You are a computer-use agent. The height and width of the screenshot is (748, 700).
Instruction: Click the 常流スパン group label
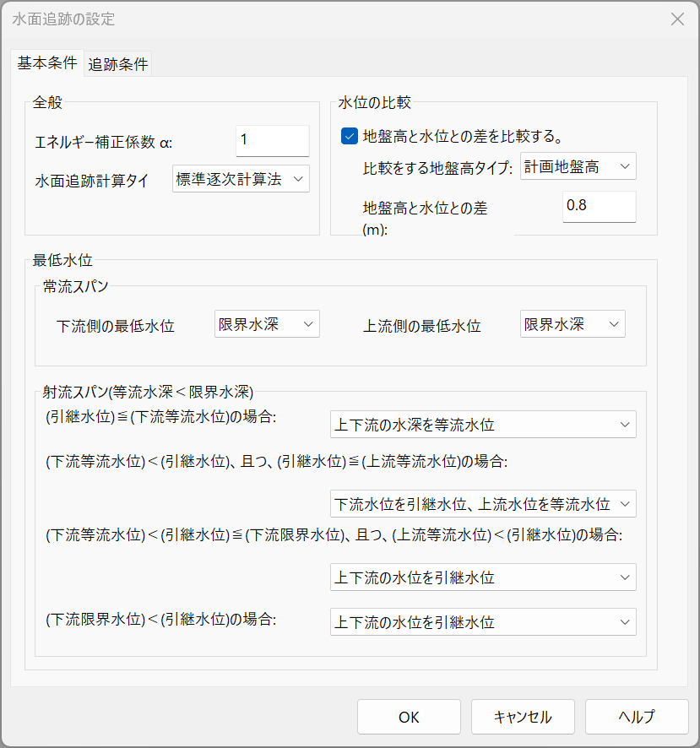click(x=76, y=287)
